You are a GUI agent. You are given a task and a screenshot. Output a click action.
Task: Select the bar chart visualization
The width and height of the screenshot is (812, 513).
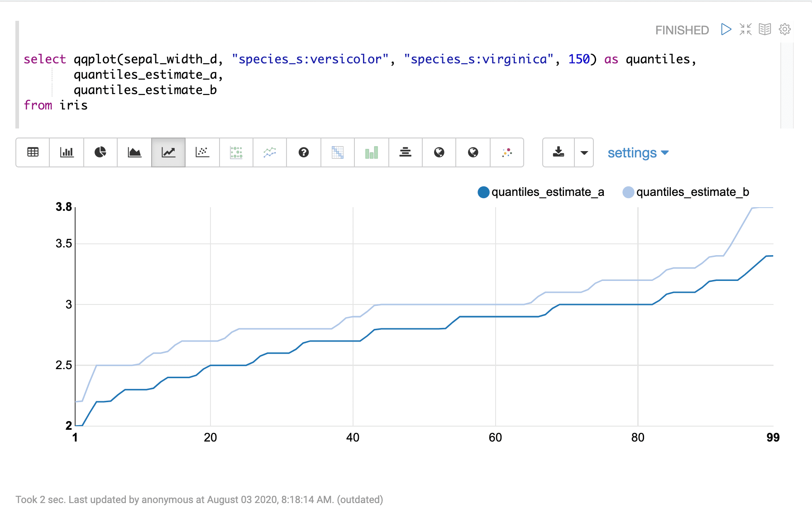click(66, 152)
